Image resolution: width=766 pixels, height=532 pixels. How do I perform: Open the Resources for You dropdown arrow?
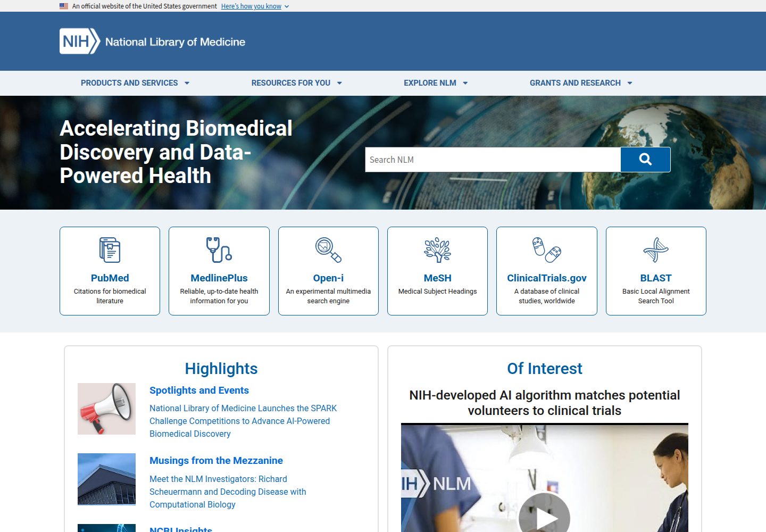click(x=339, y=83)
